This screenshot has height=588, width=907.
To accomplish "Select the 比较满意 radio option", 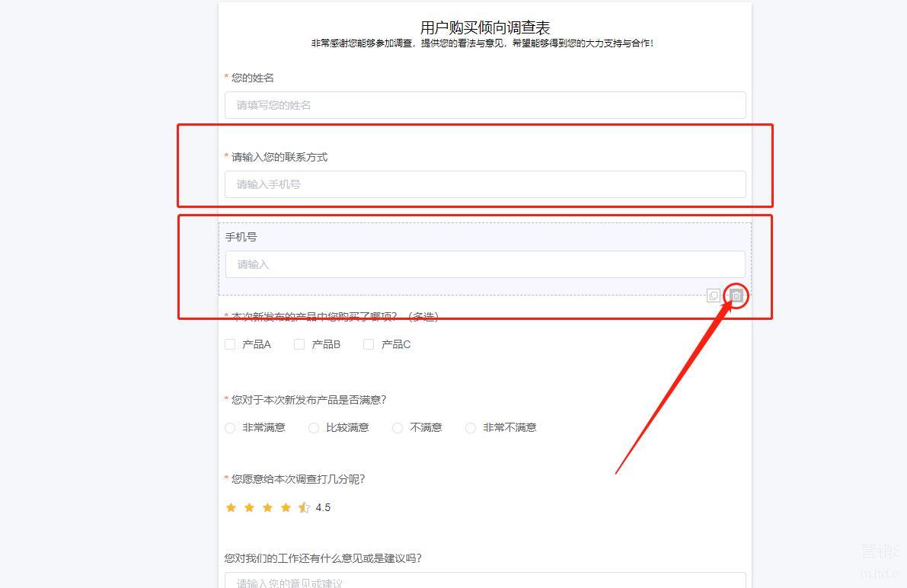I will pos(314,428).
